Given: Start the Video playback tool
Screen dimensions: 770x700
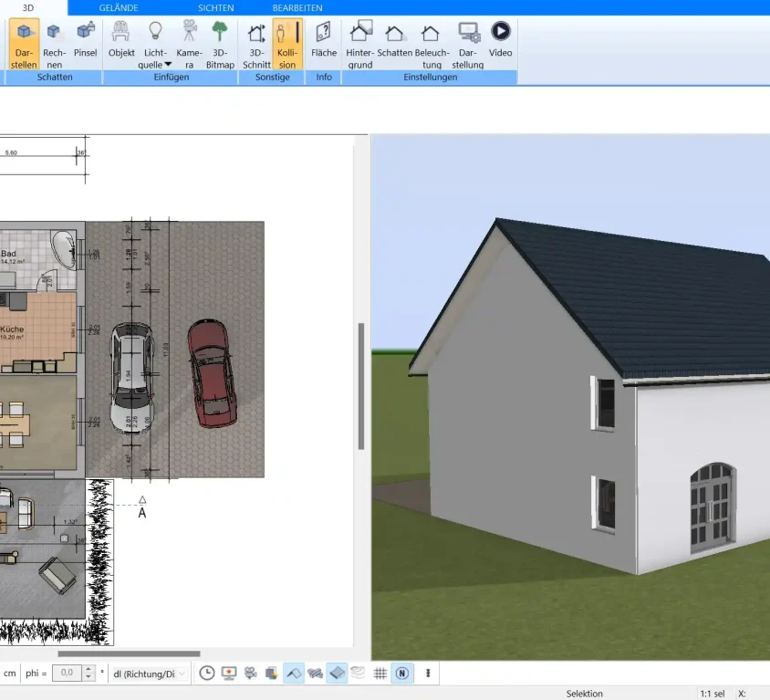Looking at the screenshot, I should (500, 39).
